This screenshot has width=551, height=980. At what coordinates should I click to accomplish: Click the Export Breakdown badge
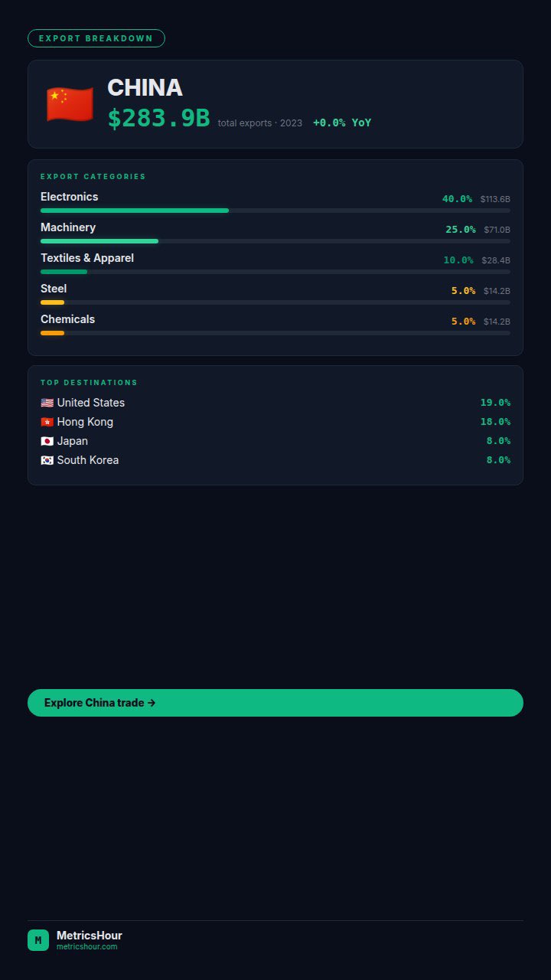[96, 38]
